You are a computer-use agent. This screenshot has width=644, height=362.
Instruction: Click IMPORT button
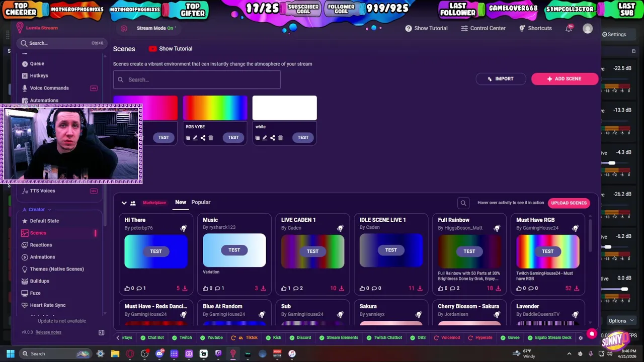(x=501, y=79)
